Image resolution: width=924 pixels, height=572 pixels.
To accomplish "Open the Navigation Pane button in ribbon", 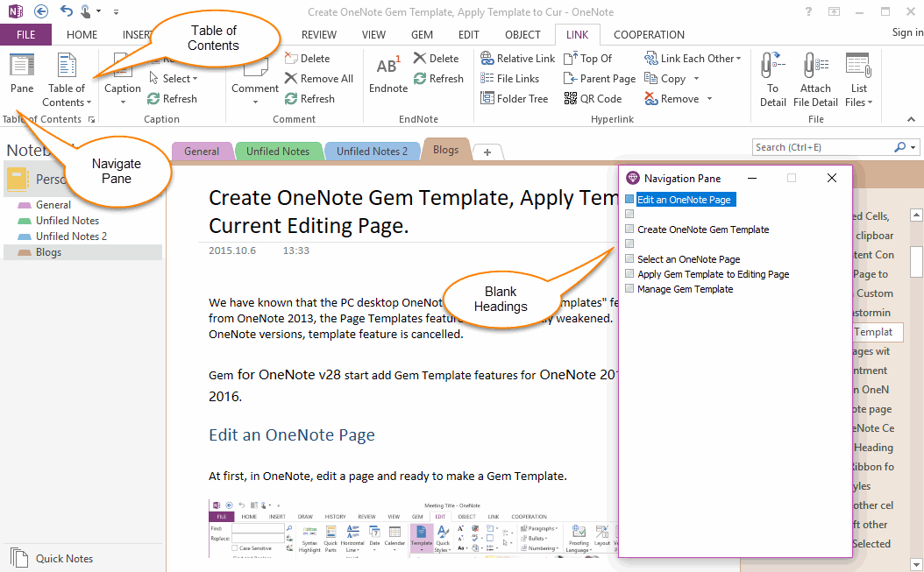I will tap(22, 73).
